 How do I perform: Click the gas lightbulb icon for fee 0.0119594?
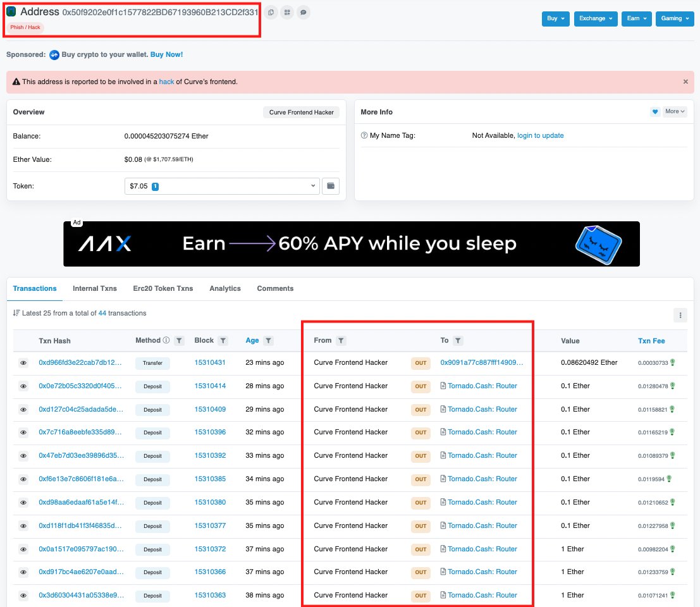(669, 479)
